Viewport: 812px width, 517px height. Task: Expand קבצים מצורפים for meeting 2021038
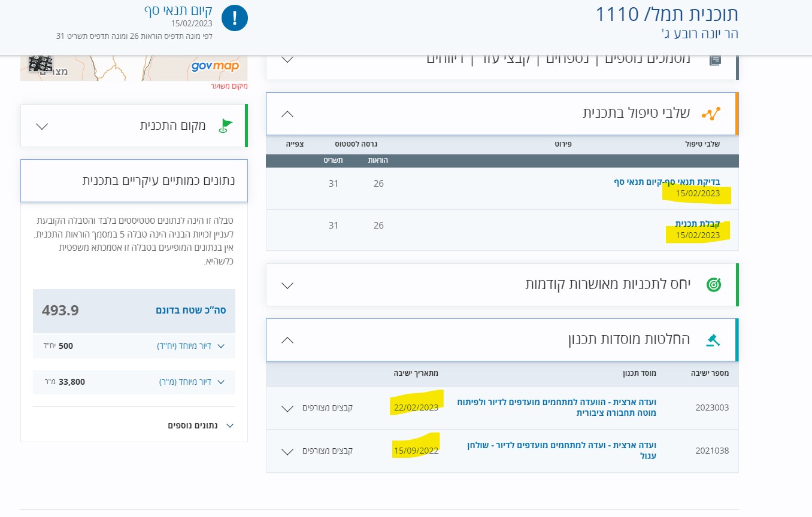click(x=287, y=451)
